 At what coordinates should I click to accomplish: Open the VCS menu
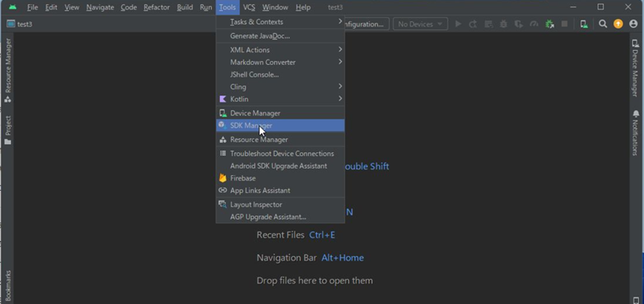[x=249, y=7]
